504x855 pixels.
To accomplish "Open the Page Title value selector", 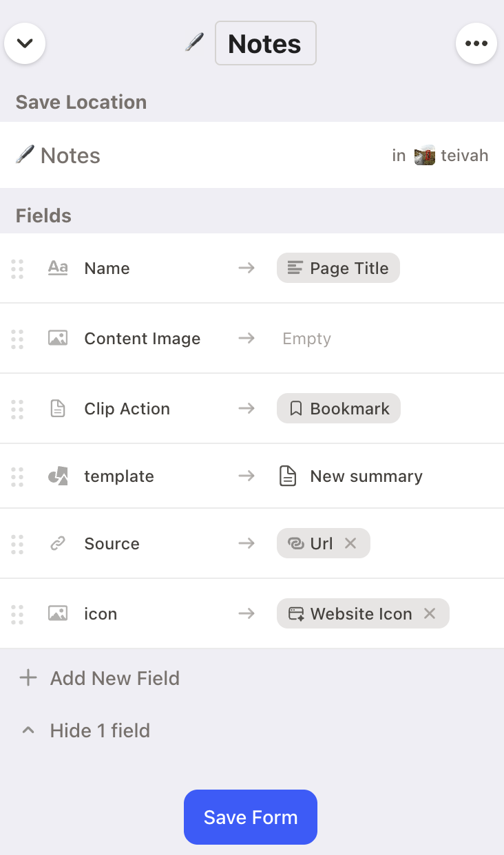I will pos(338,268).
